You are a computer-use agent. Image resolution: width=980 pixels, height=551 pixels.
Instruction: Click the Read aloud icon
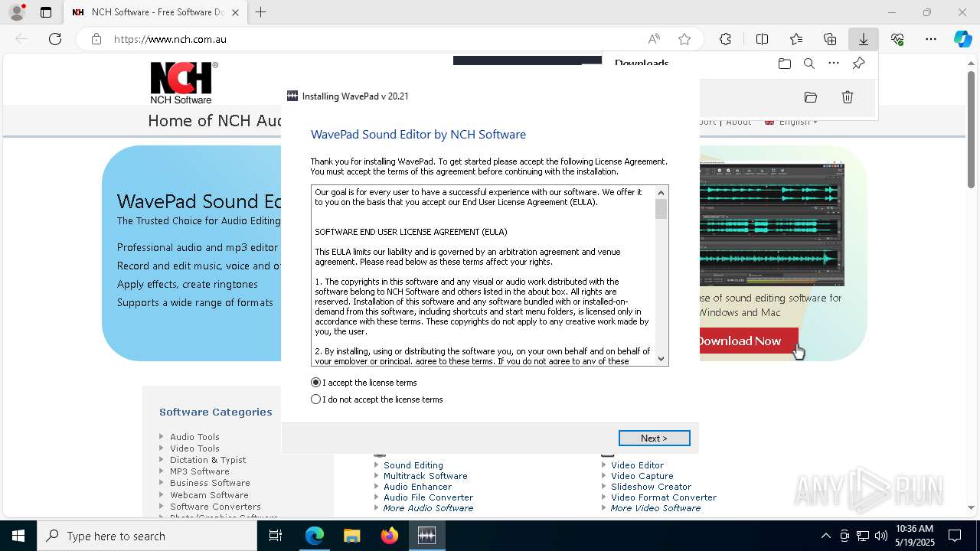point(654,39)
